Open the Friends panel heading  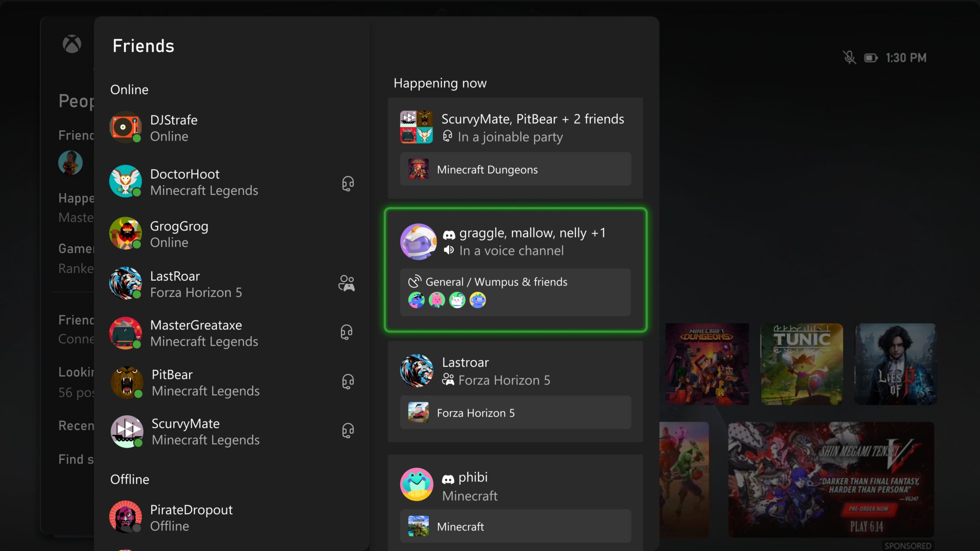(x=143, y=45)
